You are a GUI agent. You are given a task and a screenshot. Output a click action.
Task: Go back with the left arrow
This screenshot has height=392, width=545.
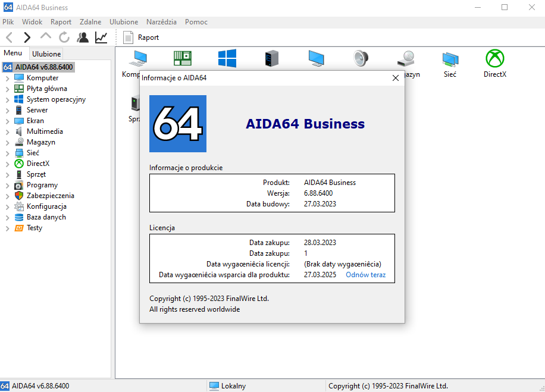[x=10, y=37]
